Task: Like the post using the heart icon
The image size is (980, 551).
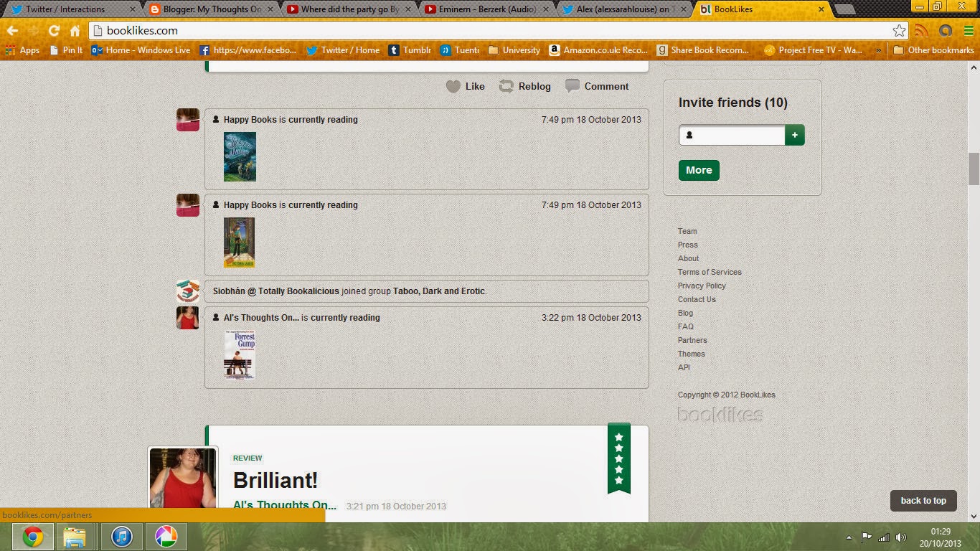Action: 453,86
